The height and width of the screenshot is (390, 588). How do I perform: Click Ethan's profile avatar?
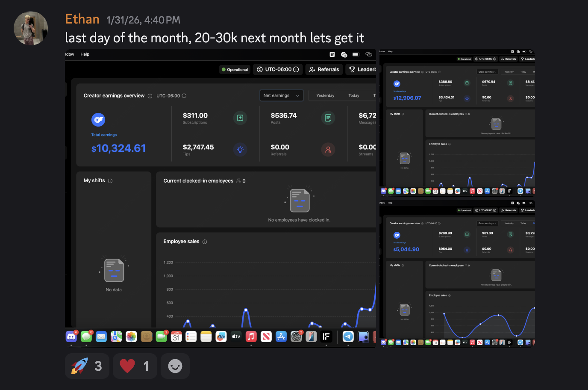31,28
